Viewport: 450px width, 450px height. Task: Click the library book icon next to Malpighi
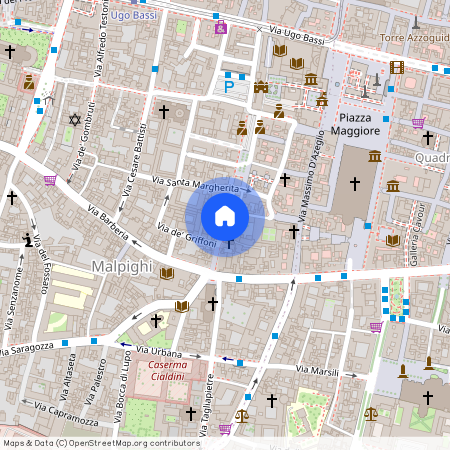coord(167,273)
